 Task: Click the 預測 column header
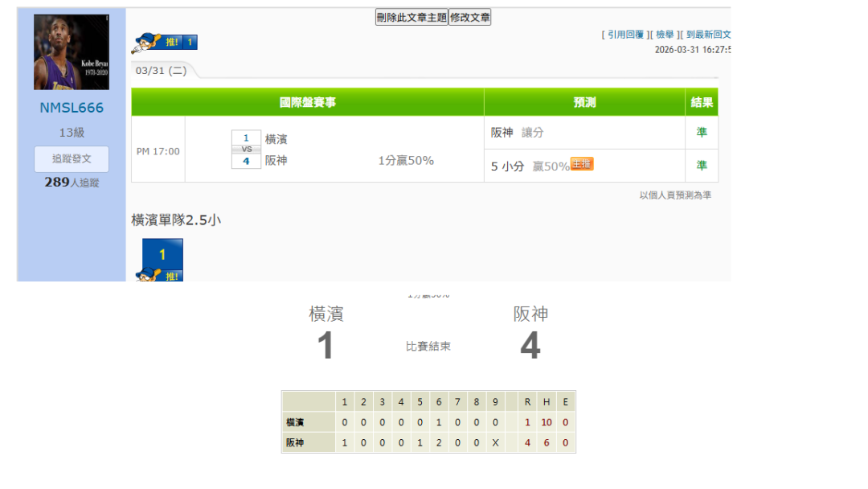pos(584,102)
